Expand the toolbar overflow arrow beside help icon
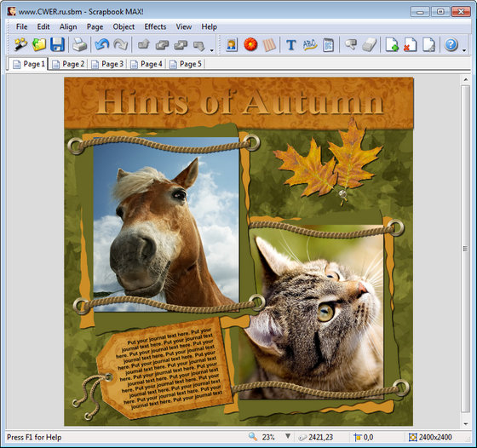 (x=464, y=50)
